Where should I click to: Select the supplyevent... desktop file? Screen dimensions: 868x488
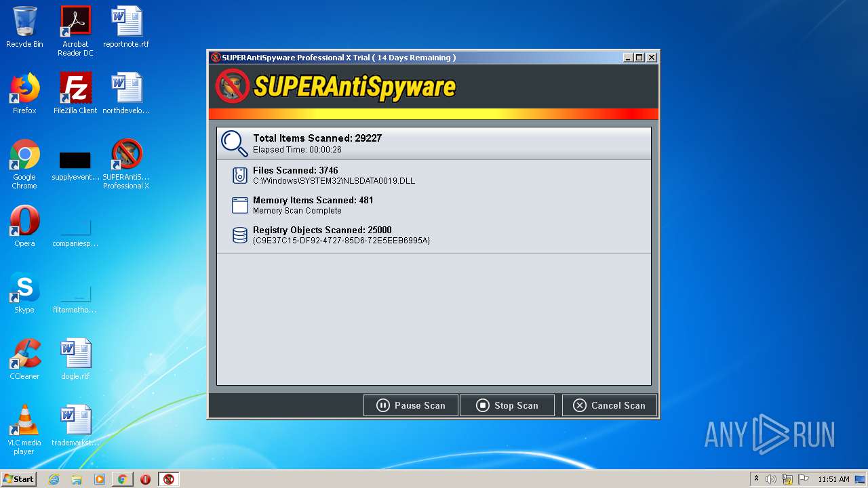tap(75, 167)
